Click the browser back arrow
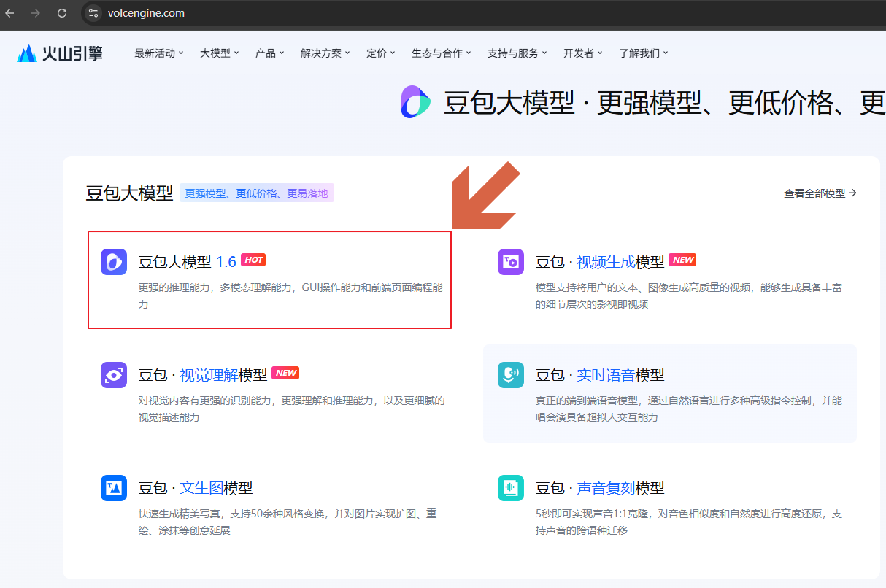This screenshot has height=588, width=886. 9,13
